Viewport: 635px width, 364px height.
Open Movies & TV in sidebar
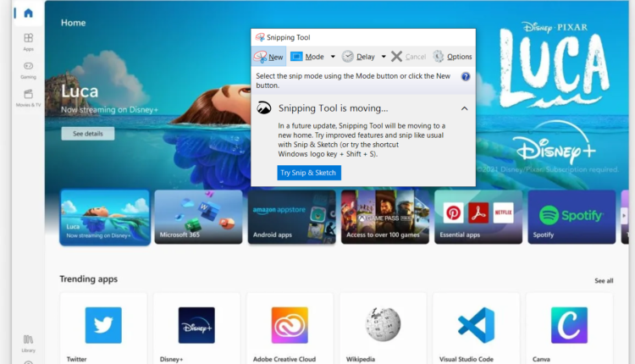pos(28,97)
